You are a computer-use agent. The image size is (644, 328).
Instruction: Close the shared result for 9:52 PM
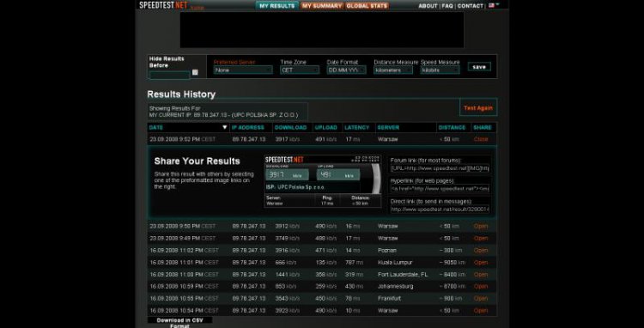(x=481, y=139)
